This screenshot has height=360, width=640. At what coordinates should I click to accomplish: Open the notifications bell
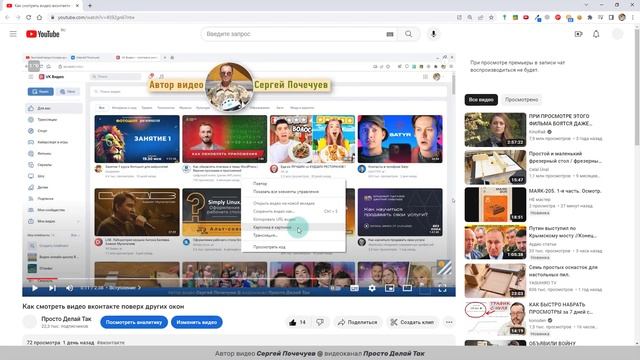[x=596, y=34]
